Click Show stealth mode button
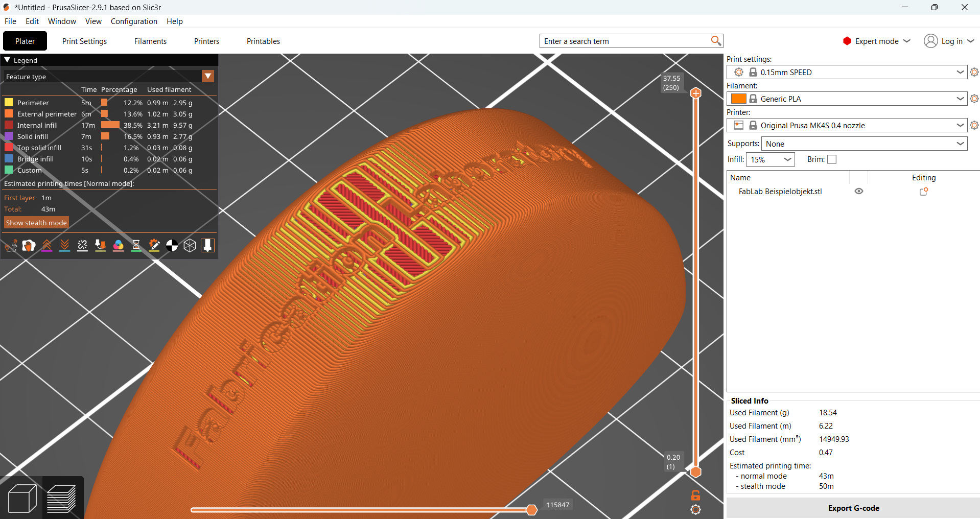The image size is (980, 519). (36, 223)
